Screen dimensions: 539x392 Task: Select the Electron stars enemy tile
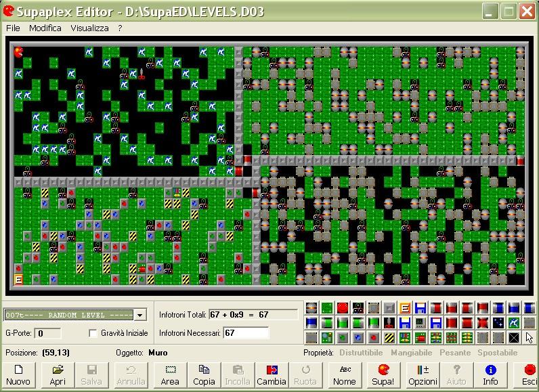498,322
